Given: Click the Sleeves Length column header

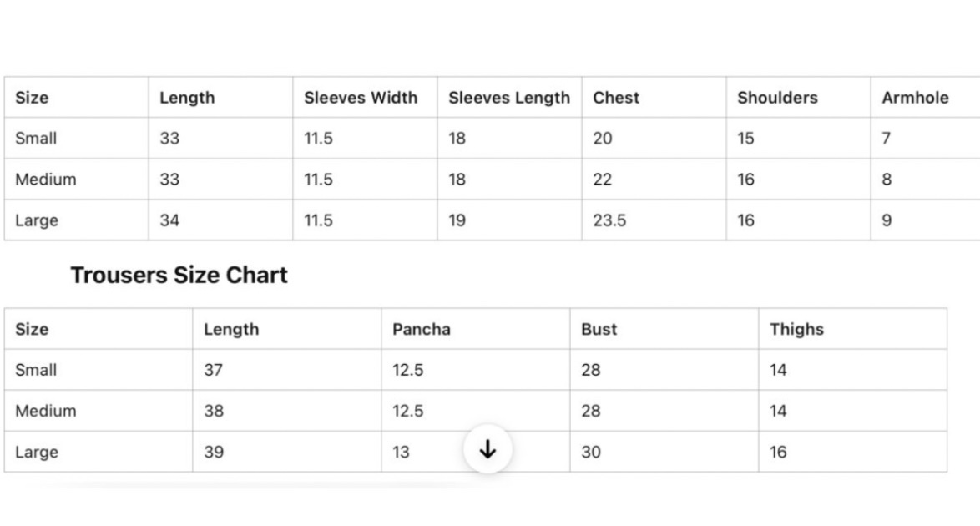Looking at the screenshot, I should click(x=508, y=98).
